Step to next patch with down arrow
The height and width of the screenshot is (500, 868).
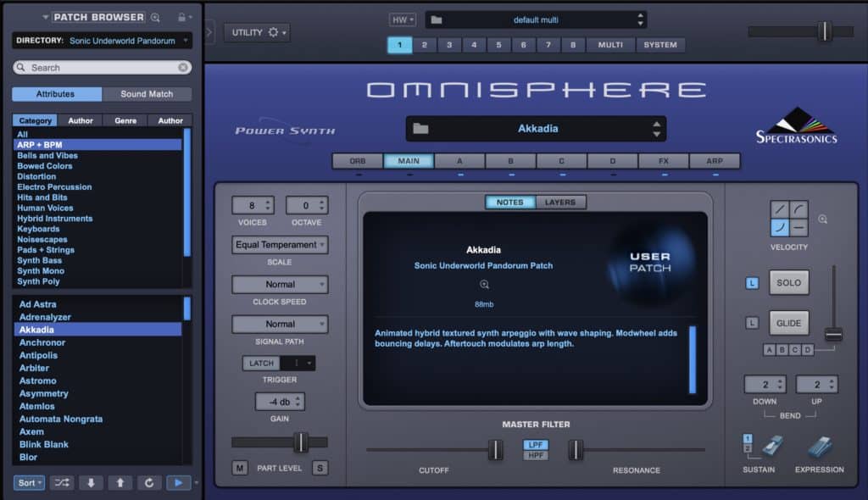point(92,483)
